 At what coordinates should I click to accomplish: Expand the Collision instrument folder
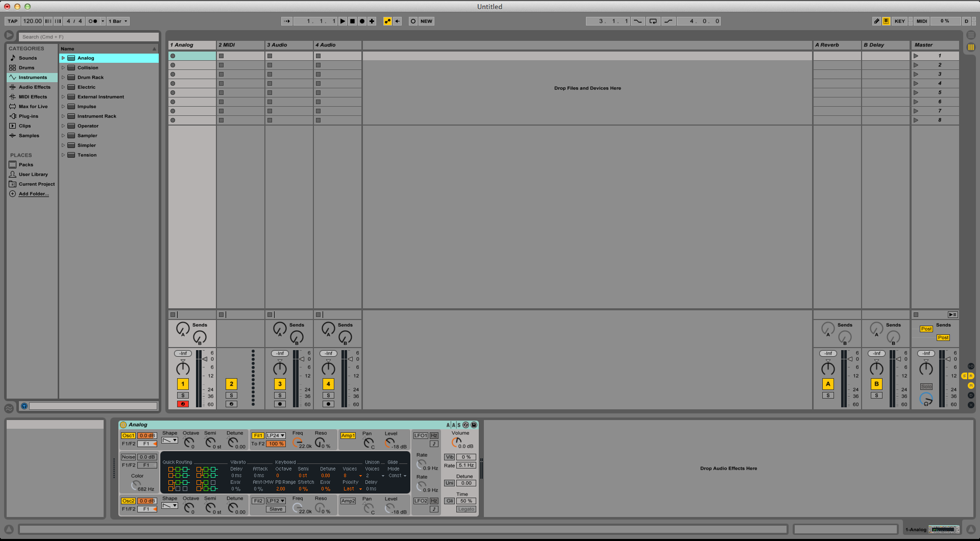[x=64, y=67]
